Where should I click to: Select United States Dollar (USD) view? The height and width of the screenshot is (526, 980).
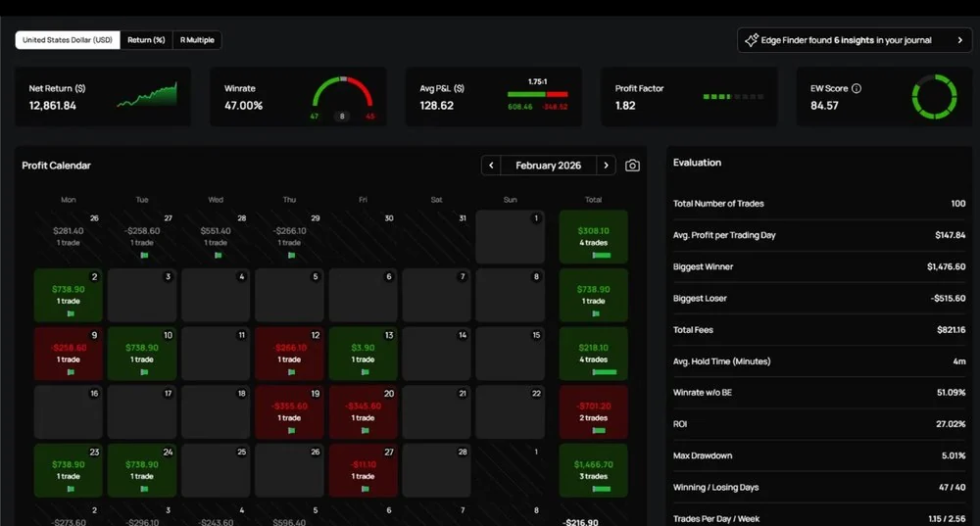[68, 40]
